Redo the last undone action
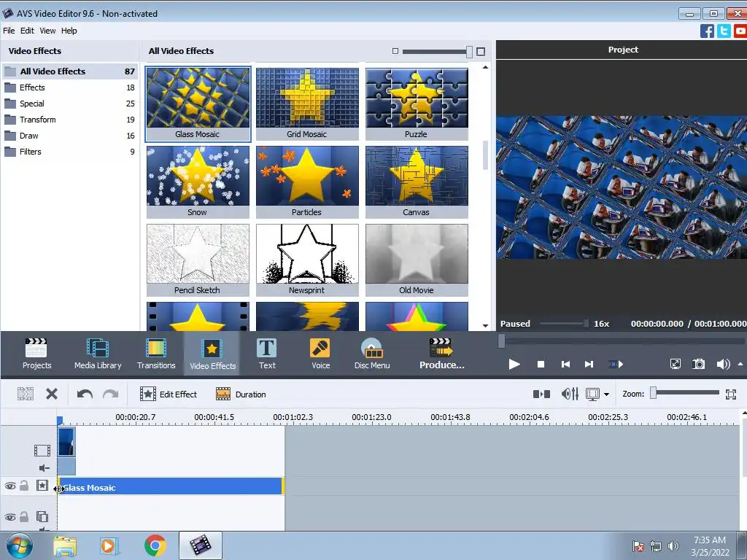The width and height of the screenshot is (747, 560). click(x=111, y=394)
